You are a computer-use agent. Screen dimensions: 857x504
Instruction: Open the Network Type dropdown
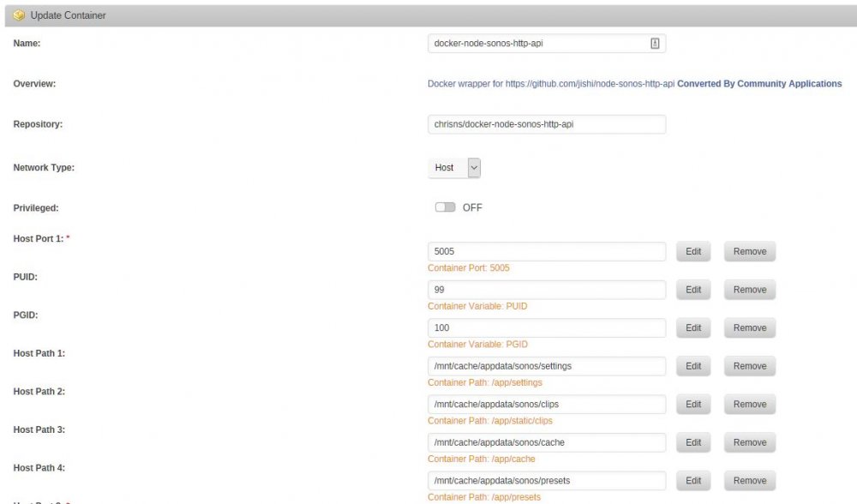coord(454,168)
